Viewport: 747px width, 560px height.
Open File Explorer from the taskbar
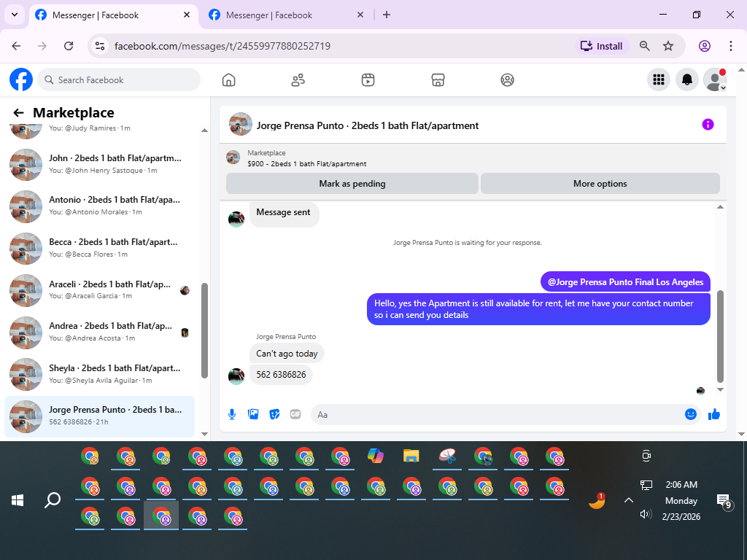click(x=411, y=456)
